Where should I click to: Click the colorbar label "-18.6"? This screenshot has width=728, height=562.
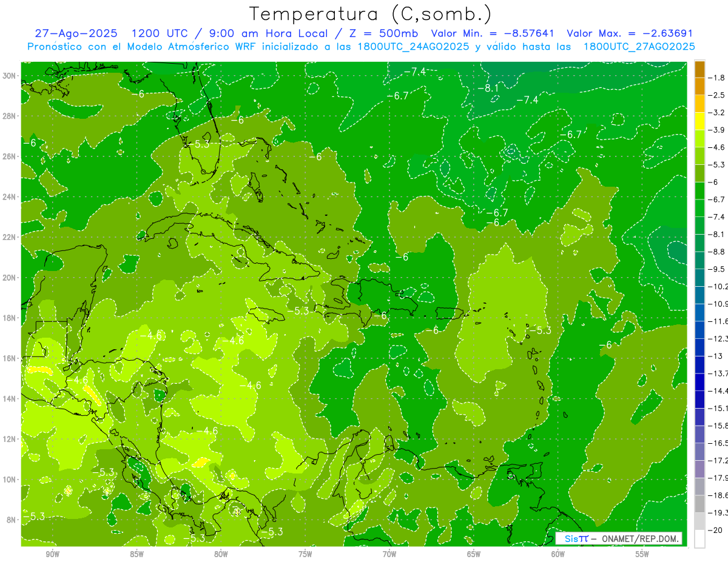click(718, 495)
